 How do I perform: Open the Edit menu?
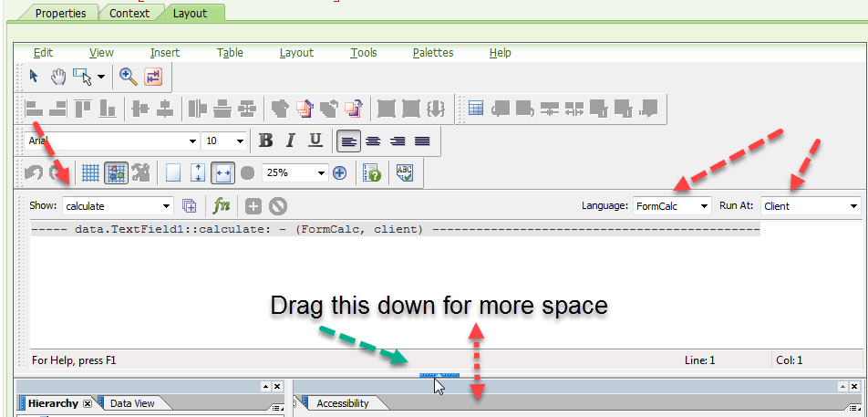point(43,53)
